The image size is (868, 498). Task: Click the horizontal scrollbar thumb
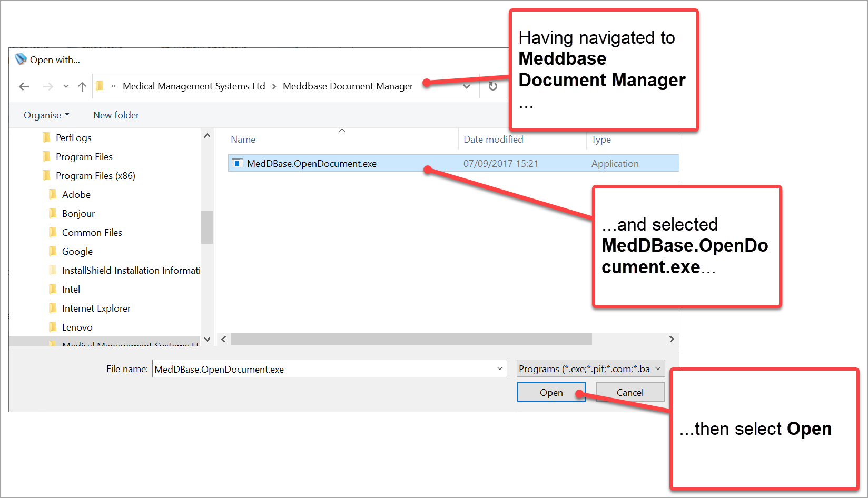(x=411, y=340)
